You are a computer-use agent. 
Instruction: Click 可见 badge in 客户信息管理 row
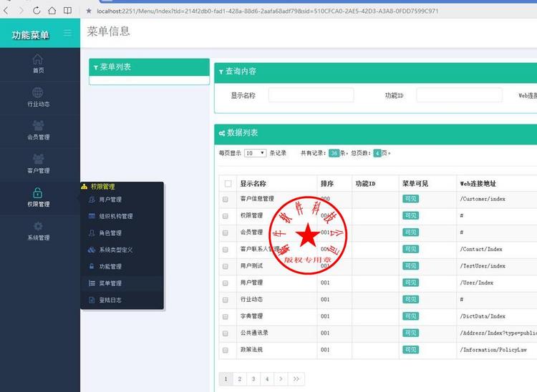tap(410, 199)
